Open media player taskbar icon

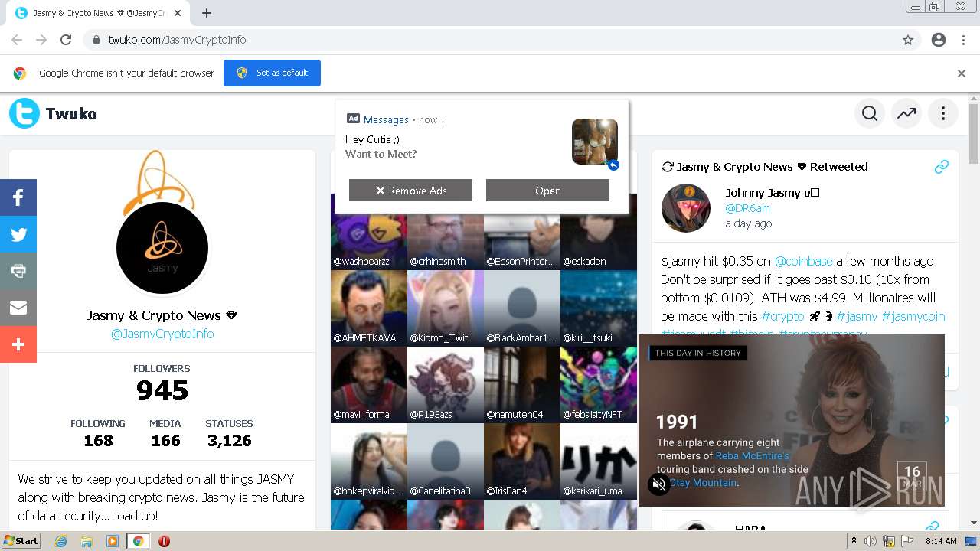(113, 541)
